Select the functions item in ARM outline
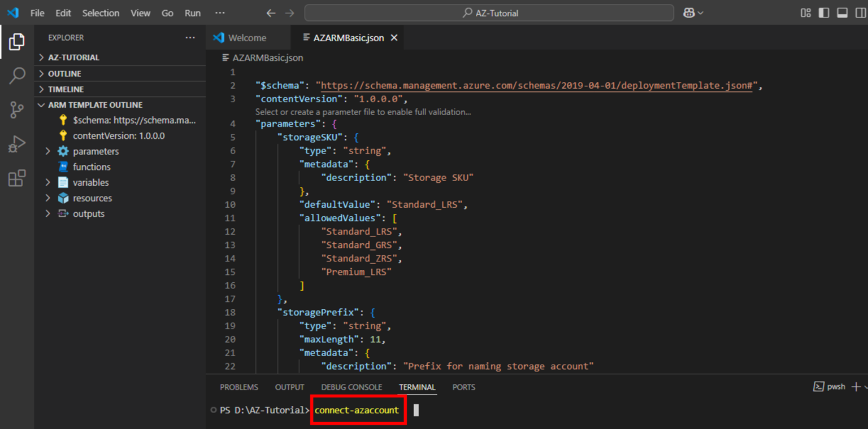Image resolution: width=868 pixels, height=429 pixels. [92, 167]
